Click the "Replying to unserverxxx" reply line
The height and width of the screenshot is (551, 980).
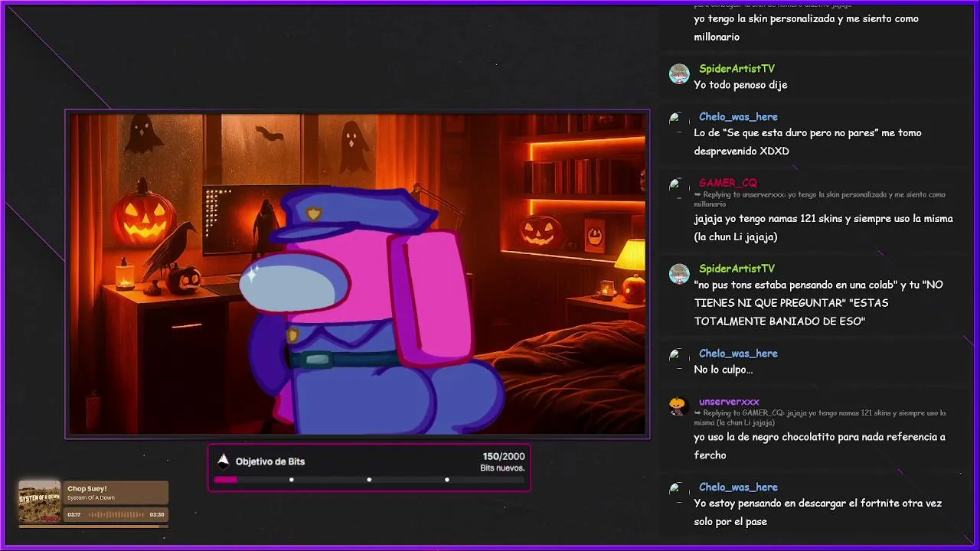coord(820,199)
